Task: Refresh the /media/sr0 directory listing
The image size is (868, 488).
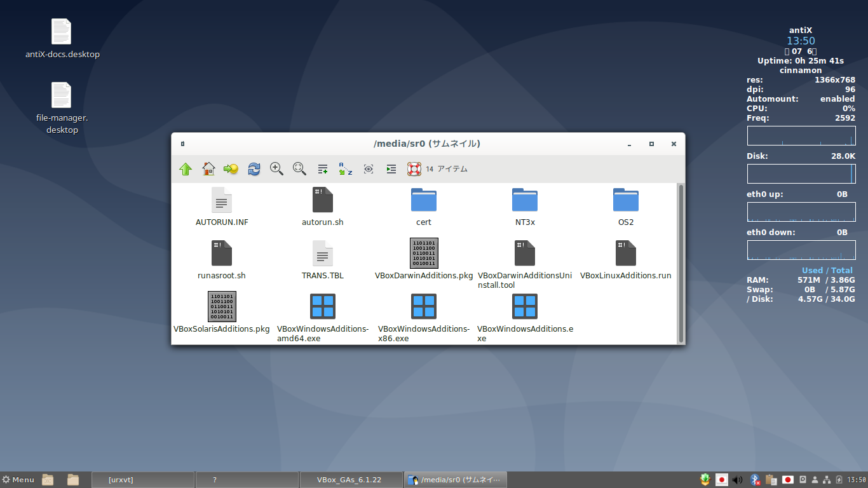Action: point(254,169)
